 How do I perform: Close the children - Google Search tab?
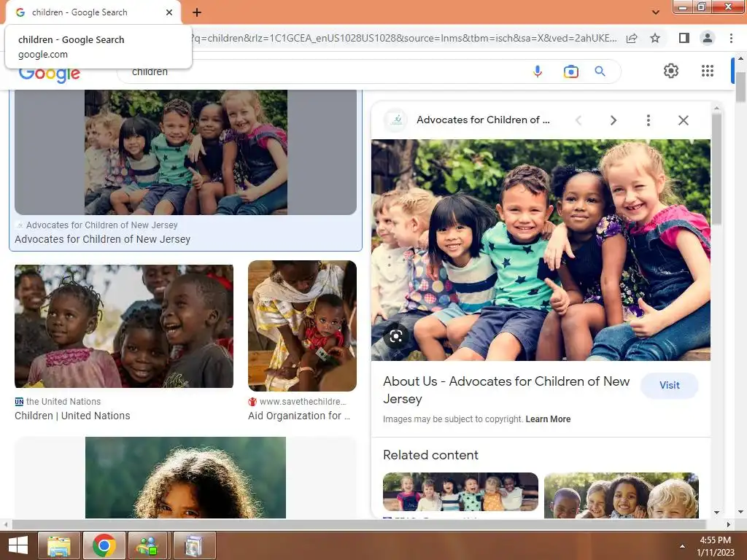point(169,12)
